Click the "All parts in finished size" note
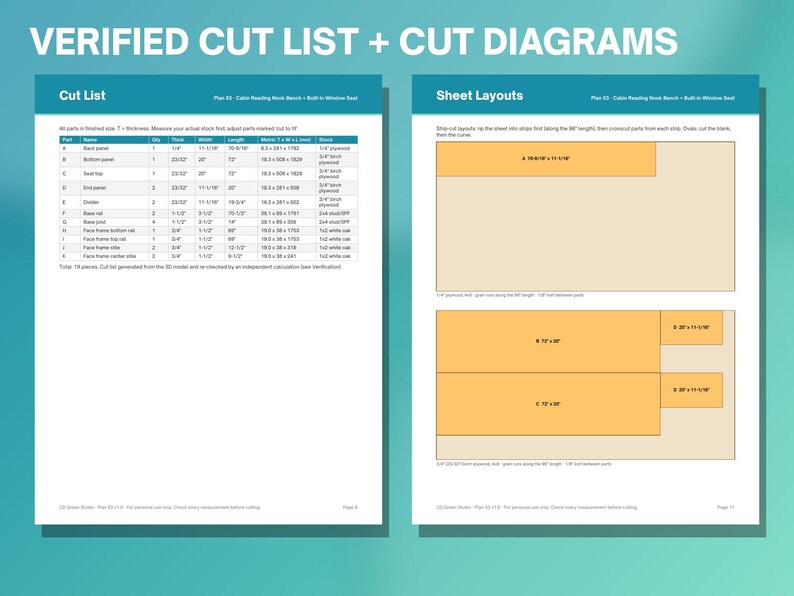This screenshot has width=794, height=596. point(179,129)
